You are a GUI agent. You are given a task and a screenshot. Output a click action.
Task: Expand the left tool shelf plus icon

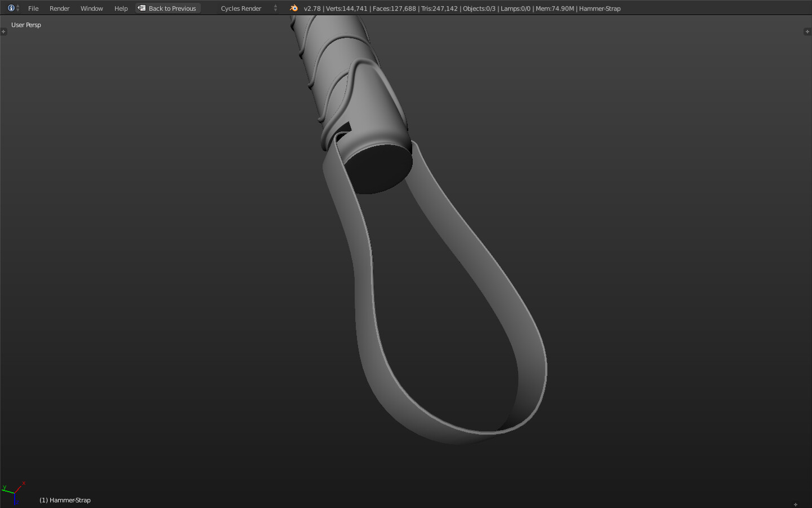(x=3, y=32)
